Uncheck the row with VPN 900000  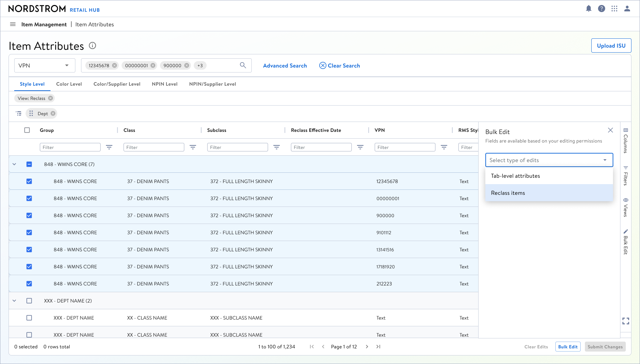tap(29, 215)
